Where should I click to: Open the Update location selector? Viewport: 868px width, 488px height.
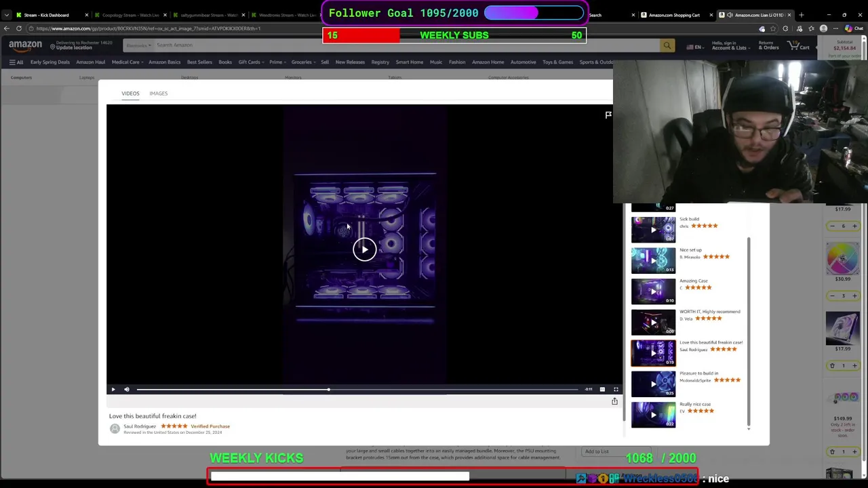point(81,45)
